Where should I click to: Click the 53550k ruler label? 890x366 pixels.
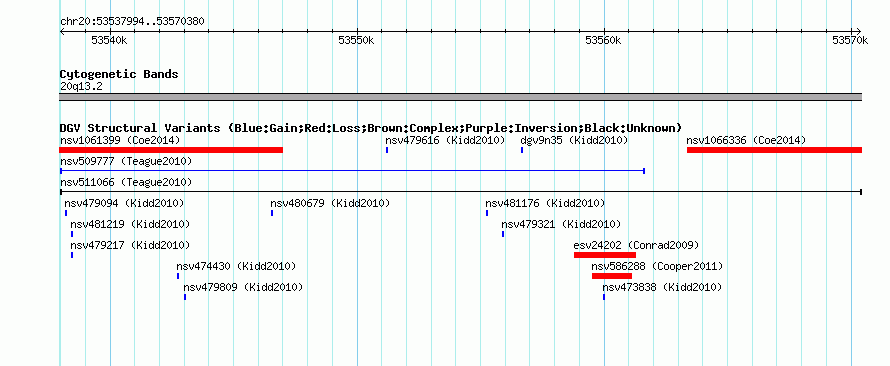356,41
